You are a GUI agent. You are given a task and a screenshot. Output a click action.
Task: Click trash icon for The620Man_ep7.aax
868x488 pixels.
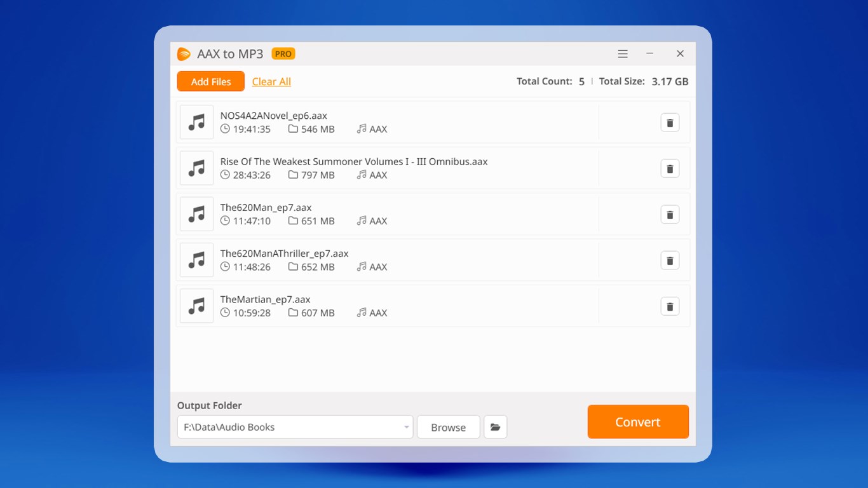pyautogui.click(x=670, y=214)
